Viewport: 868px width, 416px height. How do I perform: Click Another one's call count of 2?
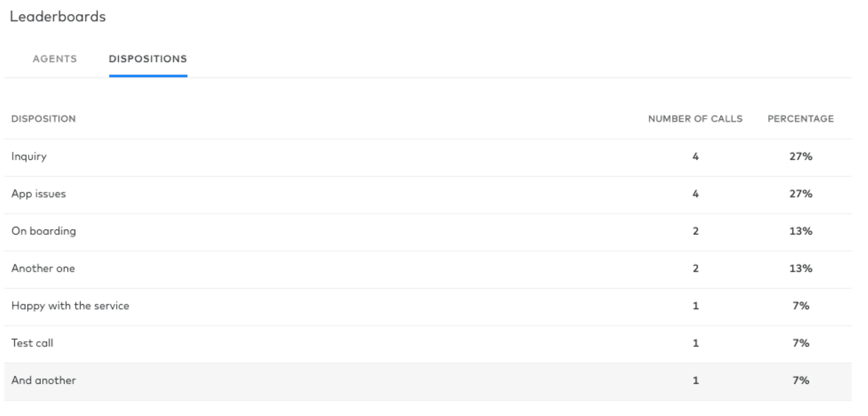coord(696,268)
